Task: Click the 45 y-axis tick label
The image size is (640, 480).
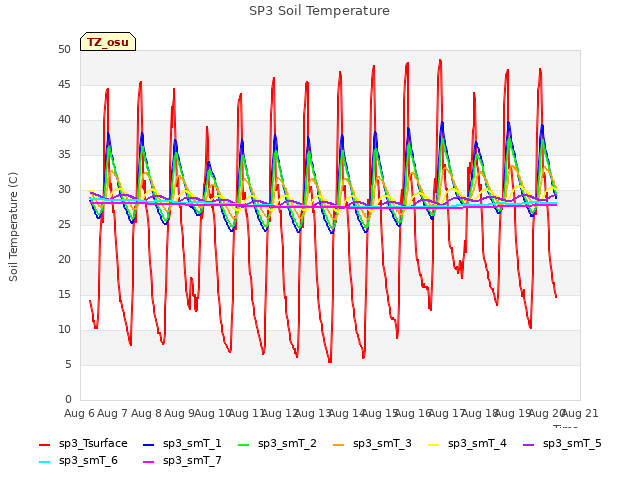Action: point(64,84)
